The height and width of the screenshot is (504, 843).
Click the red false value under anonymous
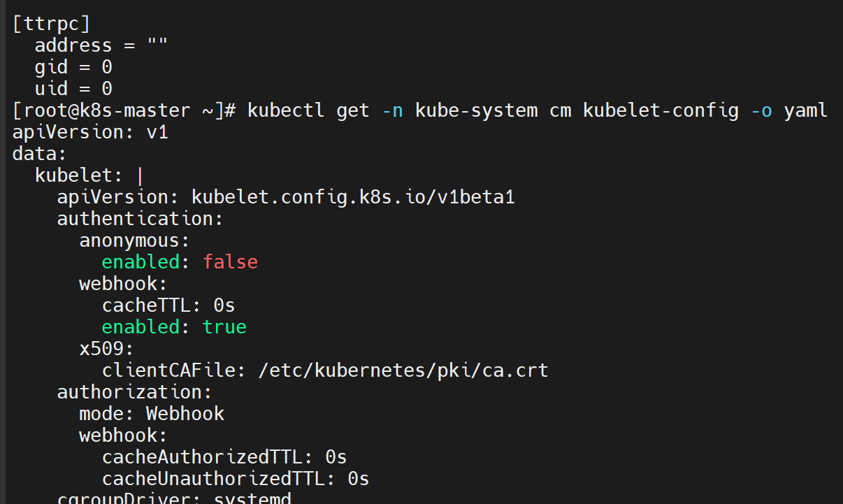click(x=230, y=262)
